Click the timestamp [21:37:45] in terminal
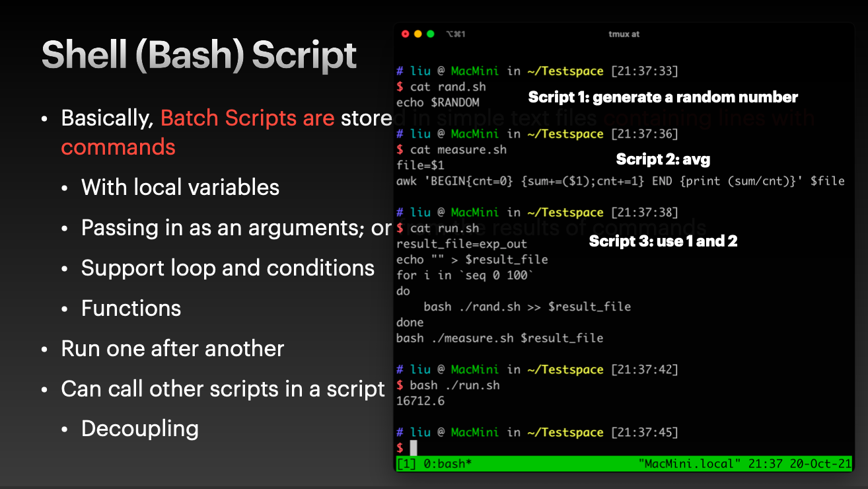Viewport: 868px width, 489px height. click(645, 432)
